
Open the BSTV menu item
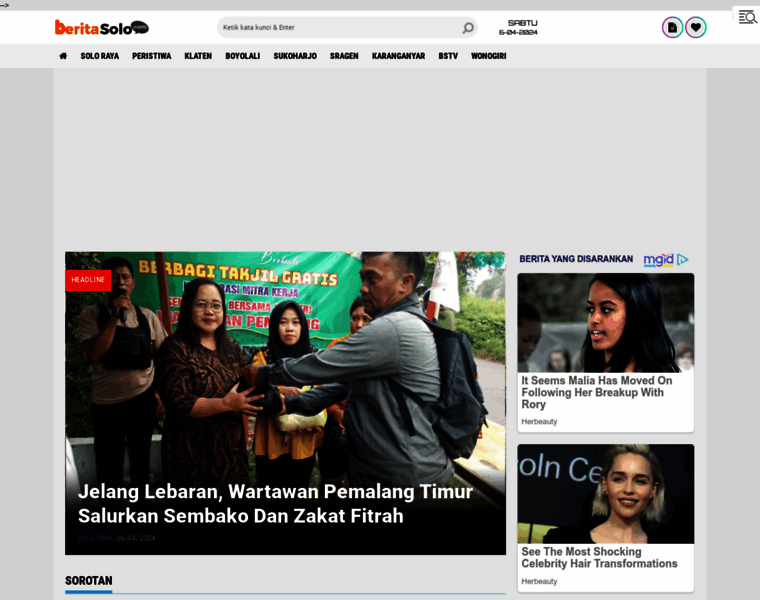click(x=448, y=56)
